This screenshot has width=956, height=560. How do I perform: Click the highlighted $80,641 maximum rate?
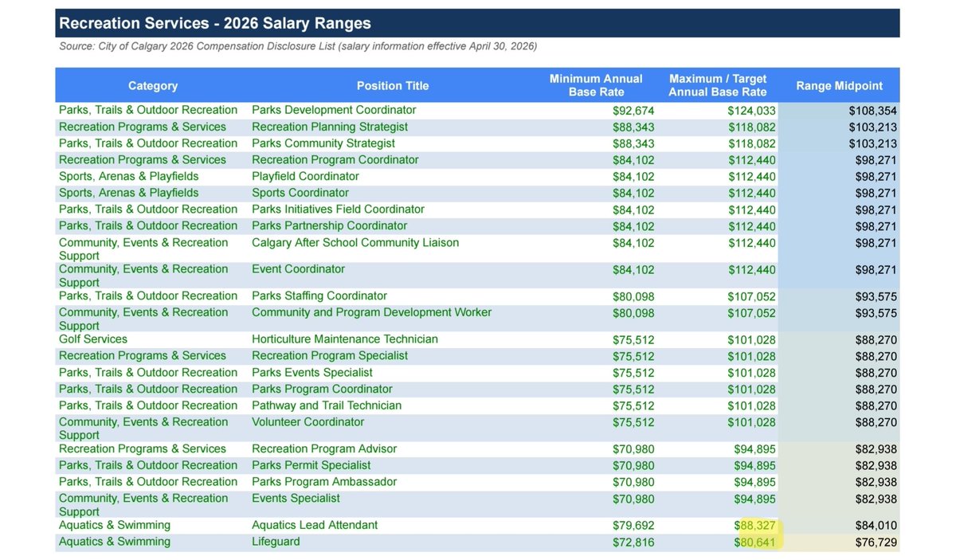click(x=754, y=542)
